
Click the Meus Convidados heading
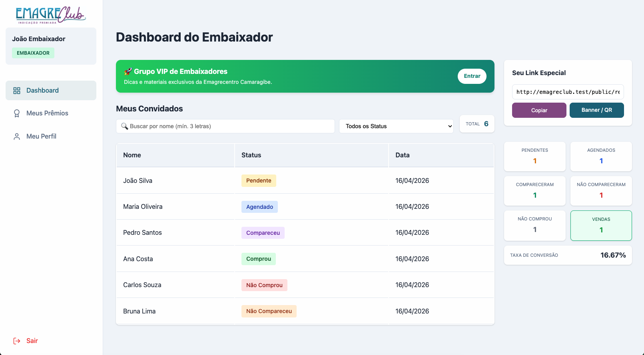coord(150,109)
